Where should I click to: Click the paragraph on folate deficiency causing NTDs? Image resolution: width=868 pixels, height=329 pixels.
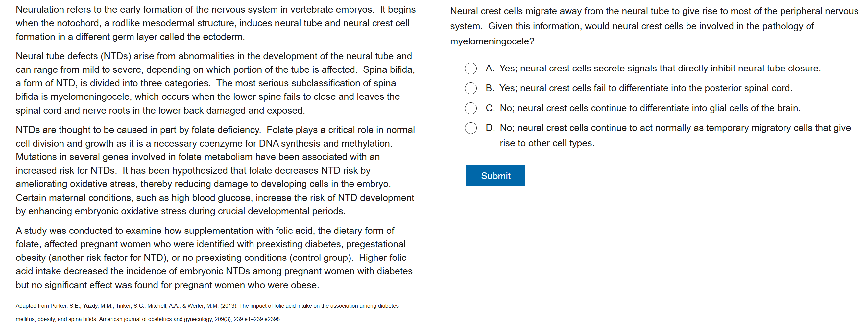pos(216,170)
